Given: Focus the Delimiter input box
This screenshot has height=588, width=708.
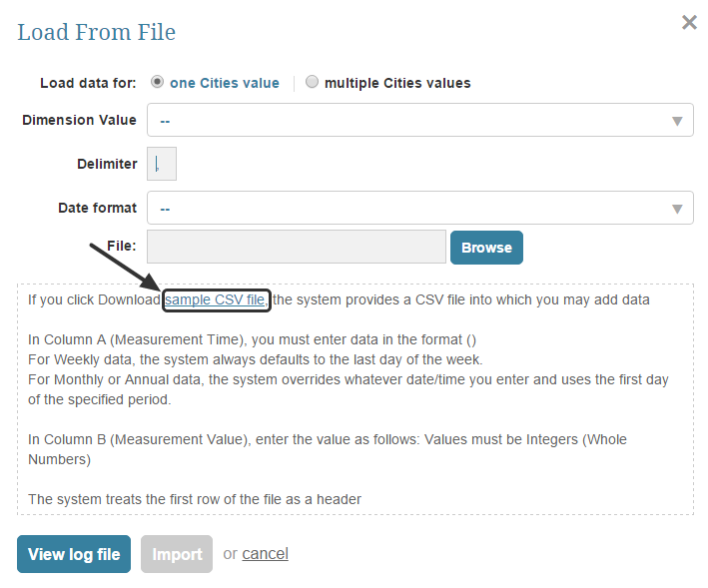Looking at the screenshot, I should [x=162, y=165].
